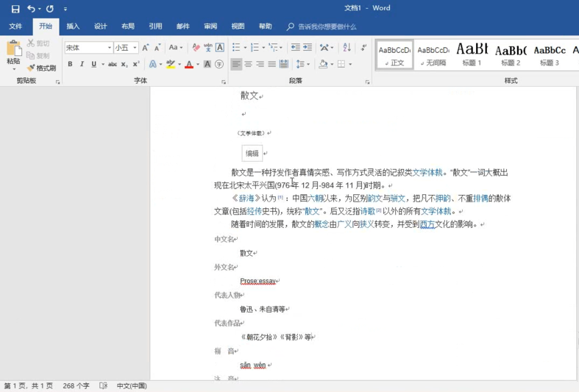Click the increase font size icon

146,48
